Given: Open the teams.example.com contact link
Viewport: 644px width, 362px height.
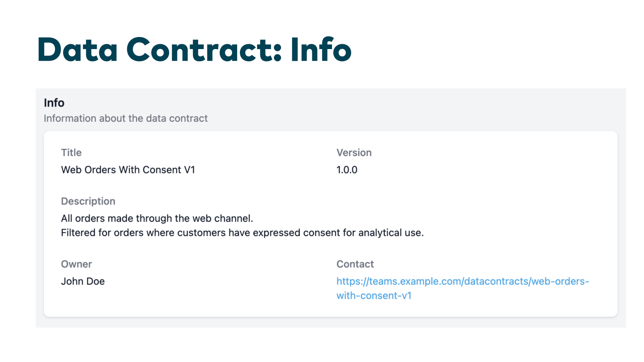Looking at the screenshot, I should coord(462,281).
